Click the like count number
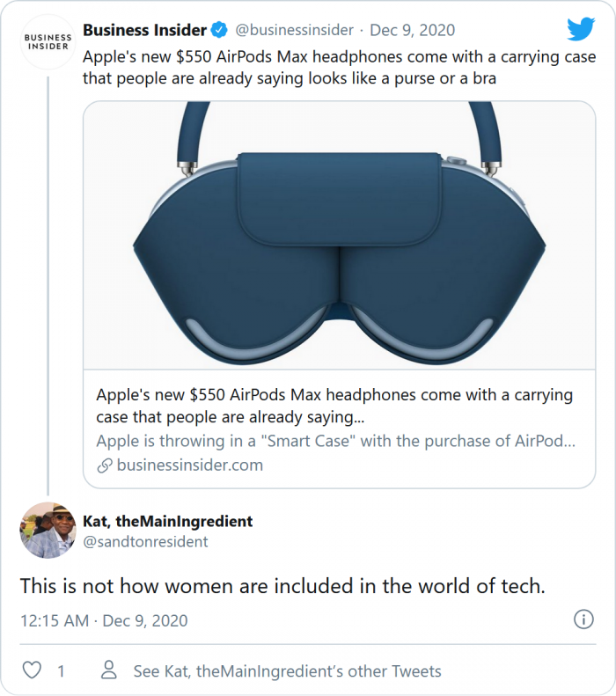The height and width of the screenshot is (696, 616). click(x=62, y=671)
